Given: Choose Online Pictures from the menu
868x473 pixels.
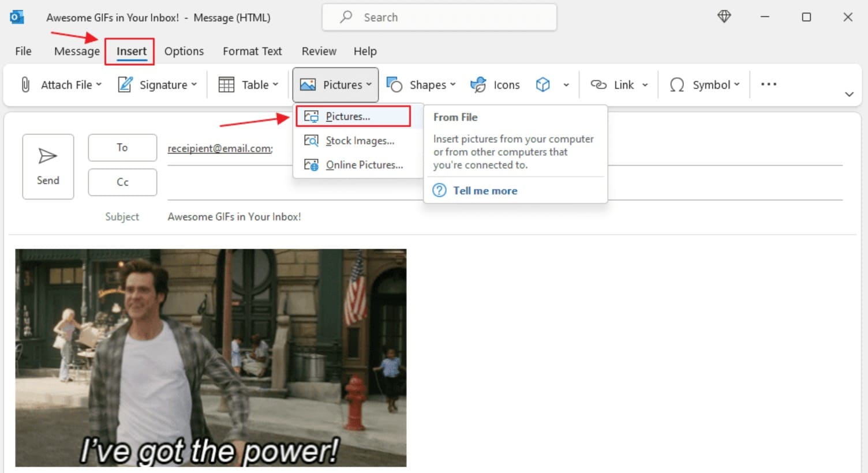Looking at the screenshot, I should [x=364, y=165].
